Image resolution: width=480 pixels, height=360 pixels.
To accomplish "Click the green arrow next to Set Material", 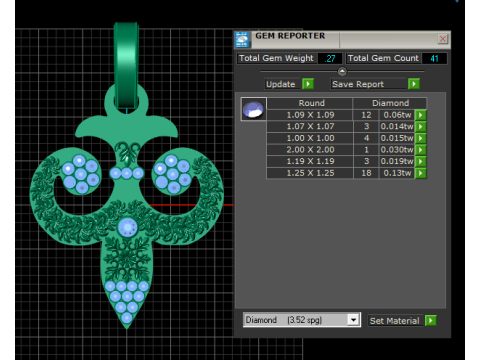I will coord(431,321).
